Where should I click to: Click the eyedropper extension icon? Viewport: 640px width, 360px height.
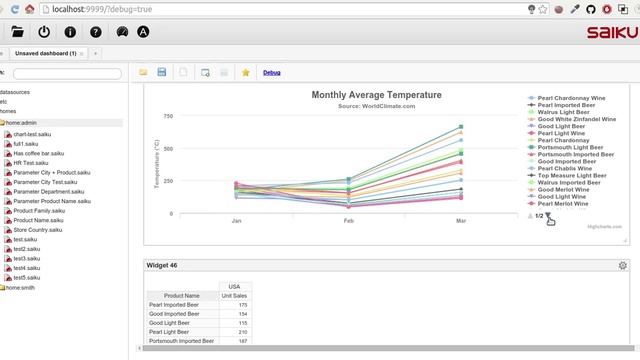pos(575,9)
